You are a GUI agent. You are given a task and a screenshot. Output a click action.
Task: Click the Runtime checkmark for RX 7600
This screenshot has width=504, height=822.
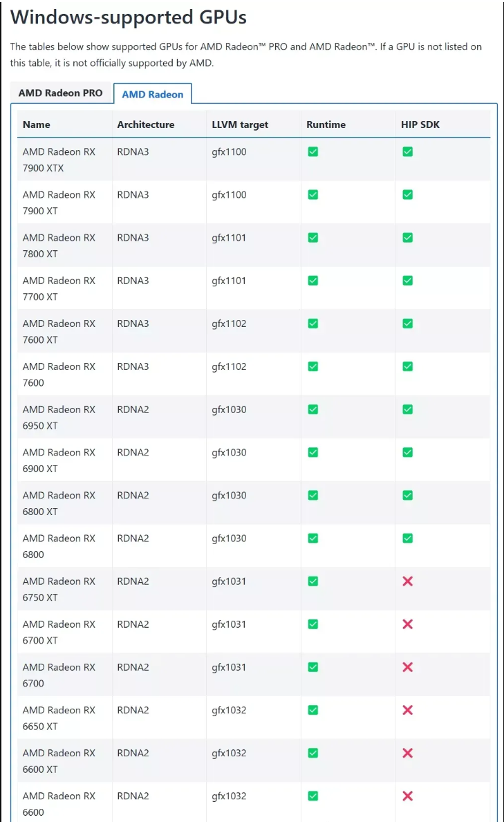(x=313, y=366)
